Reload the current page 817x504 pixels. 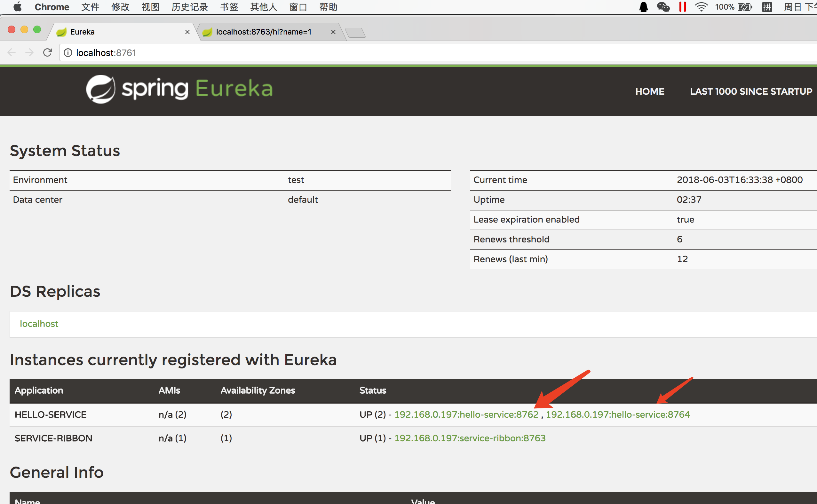(47, 53)
